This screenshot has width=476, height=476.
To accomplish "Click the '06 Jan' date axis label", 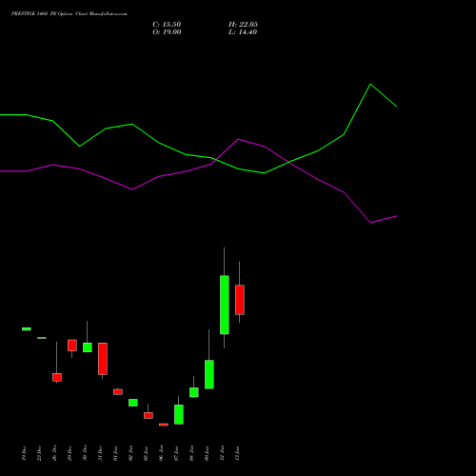I will 161,453.
